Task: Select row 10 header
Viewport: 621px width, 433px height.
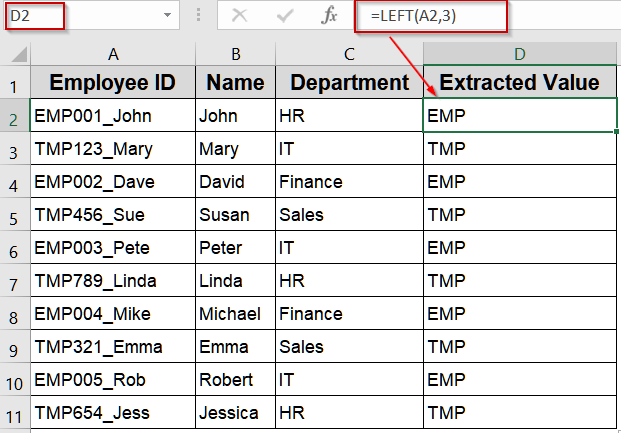Action: pyautogui.click(x=15, y=379)
